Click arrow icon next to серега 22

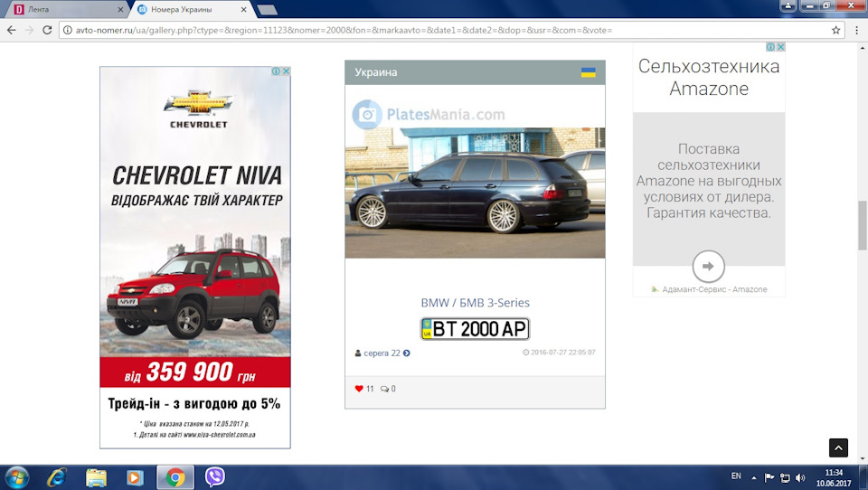(406, 353)
